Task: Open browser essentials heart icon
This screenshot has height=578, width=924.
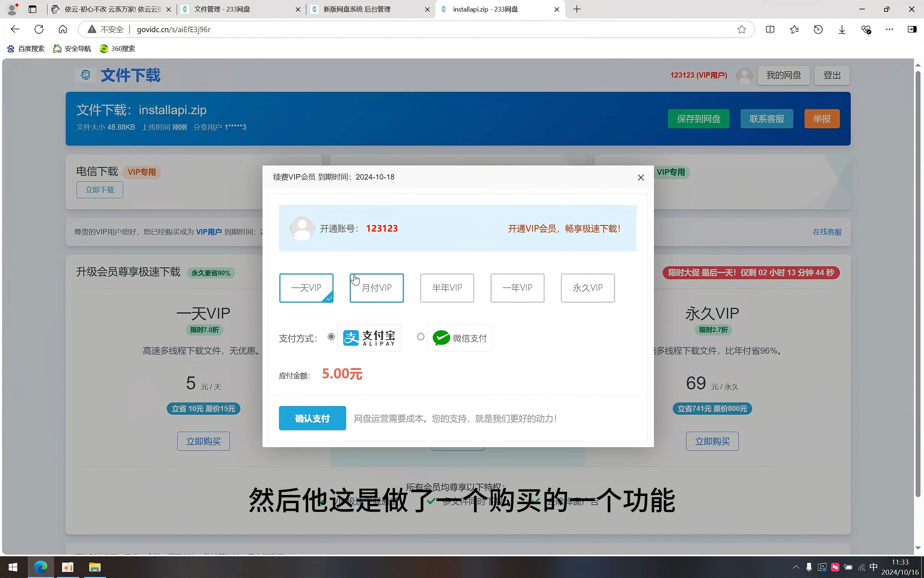Action: coord(866,29)
